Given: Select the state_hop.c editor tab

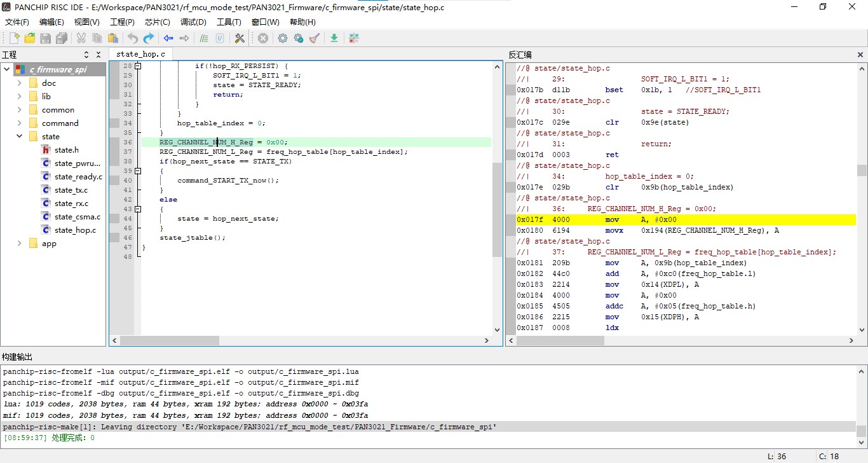Looking at the screenshot, I should click(140, 55).
